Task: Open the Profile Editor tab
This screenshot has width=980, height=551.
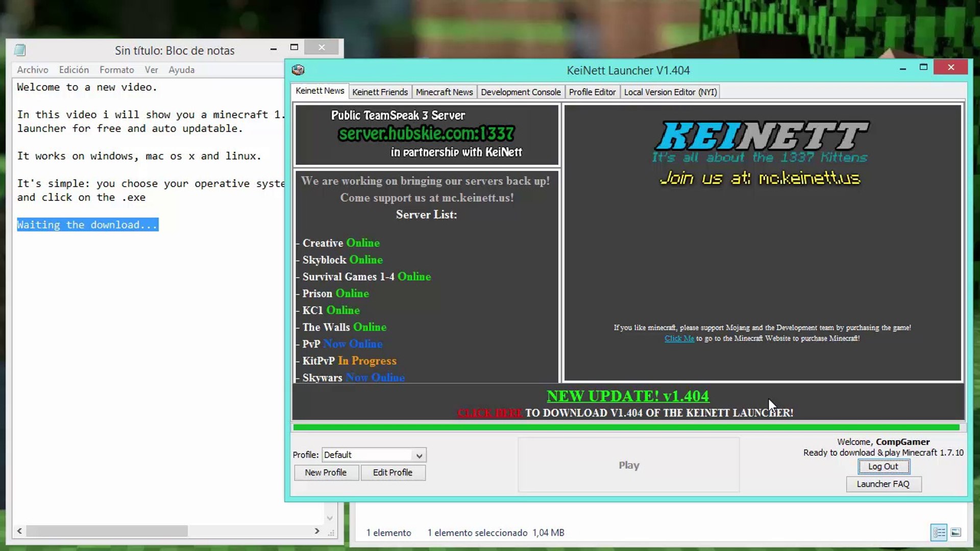Action: (592, 92)
